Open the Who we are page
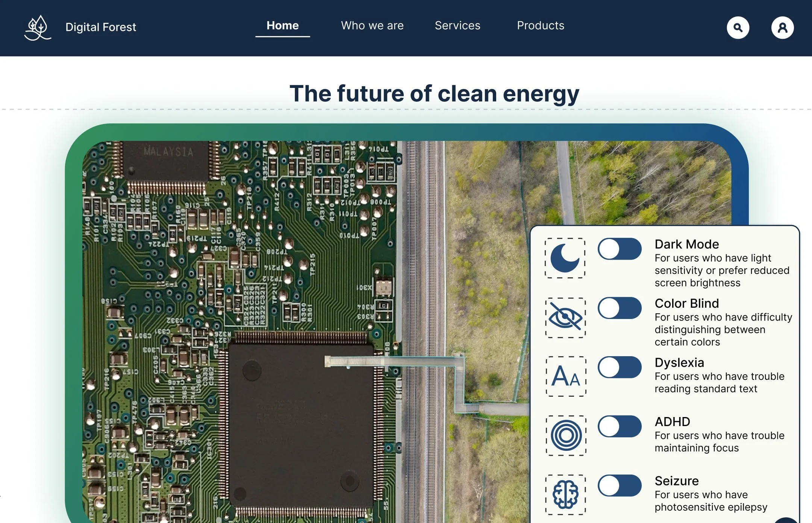The width and height of the screenshot is (812, 523). click(x=372, y=26)
